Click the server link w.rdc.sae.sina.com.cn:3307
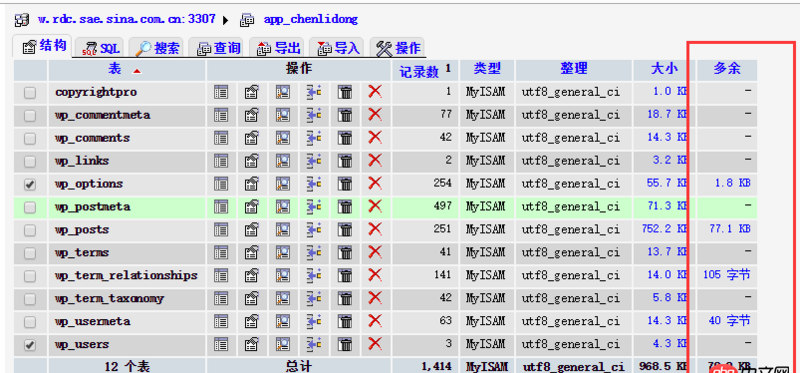Image resolution: width=800 pixels, height=373 pixels. click(127, 19)
